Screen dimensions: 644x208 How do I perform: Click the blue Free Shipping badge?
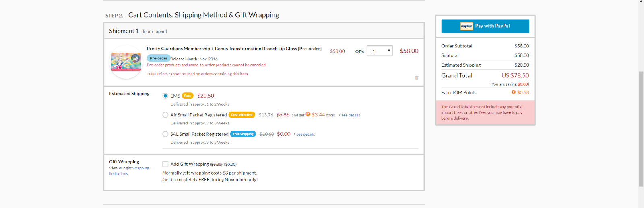[x=243, y=134]
